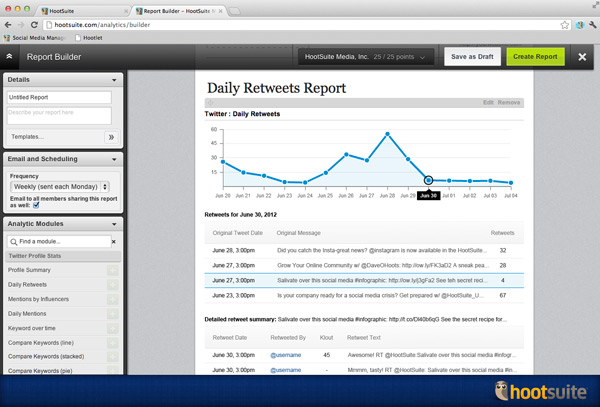The height and width of the screenshot is (407, 600).
Task: Add the Profile Summary module plus icon
Action: 112,270
